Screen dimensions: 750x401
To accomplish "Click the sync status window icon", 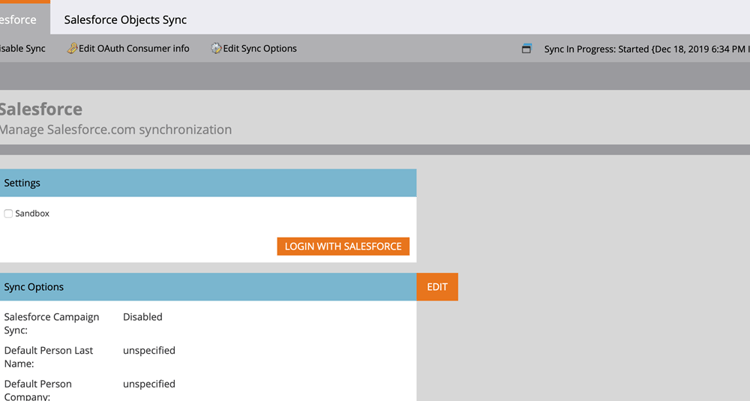I will pyautogui.click(x=526, y=48).
